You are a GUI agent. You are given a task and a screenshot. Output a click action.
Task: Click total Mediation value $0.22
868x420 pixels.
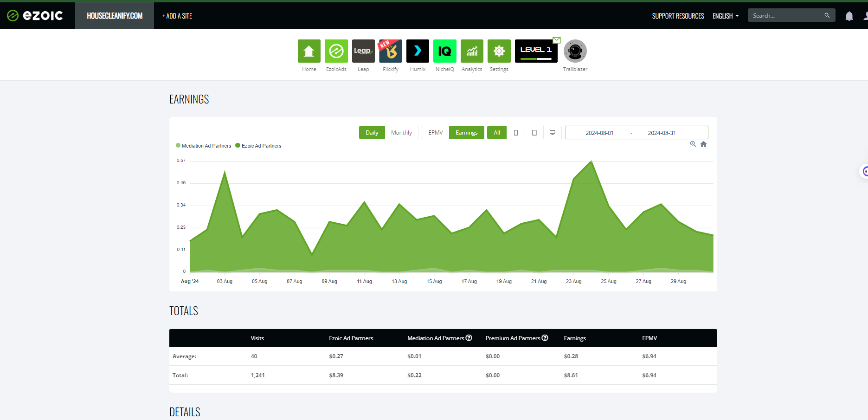(415, 375)
